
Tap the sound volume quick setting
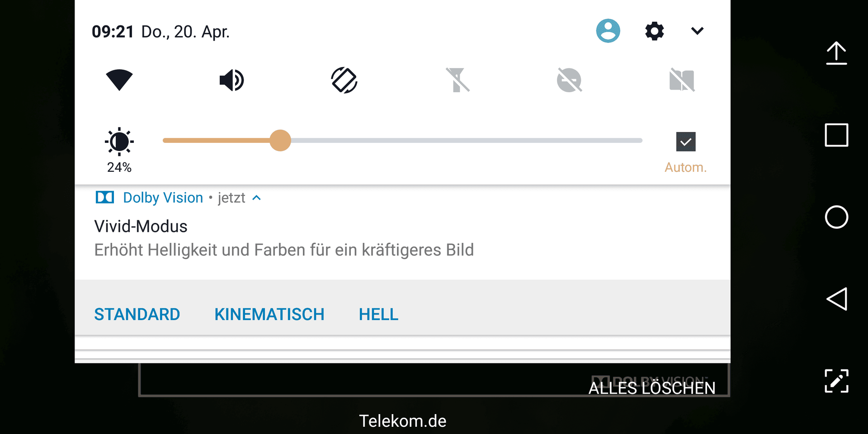tap(231, 80)
